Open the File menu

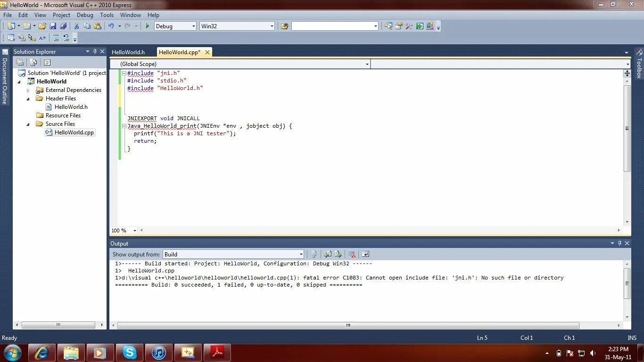8,15
